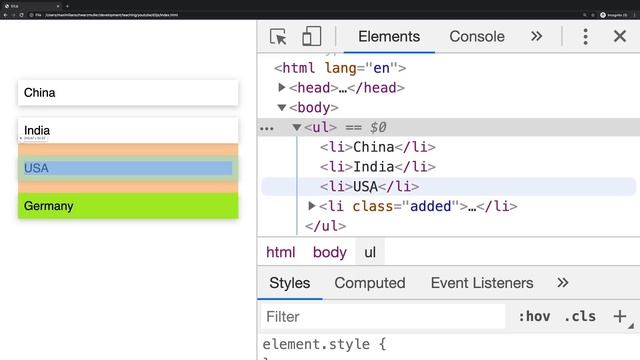Select the India li node in DOM
Viewport: 640px width, 360px height.
378,167
